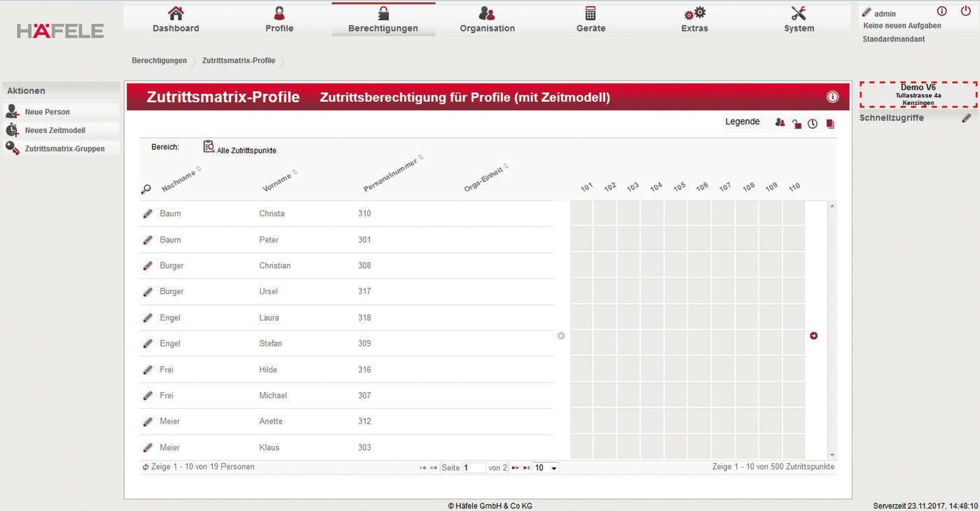Toggle access cell 101 for Christa Baum

581,213
